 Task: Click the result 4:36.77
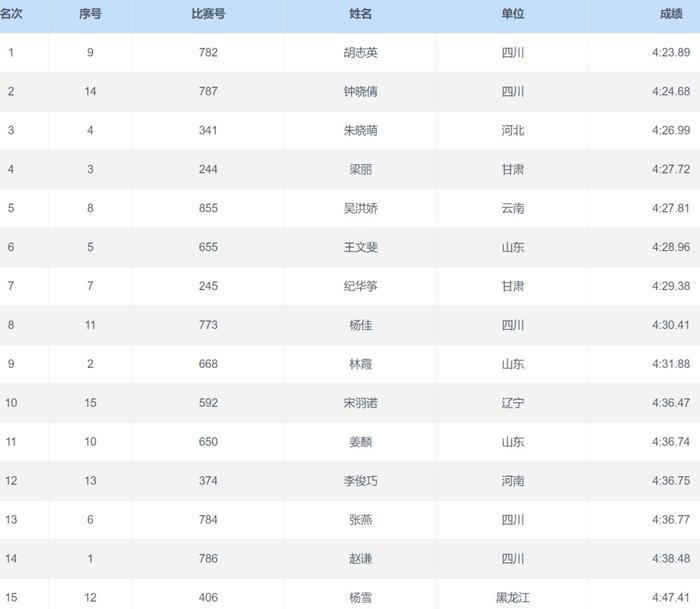point(671,520)
